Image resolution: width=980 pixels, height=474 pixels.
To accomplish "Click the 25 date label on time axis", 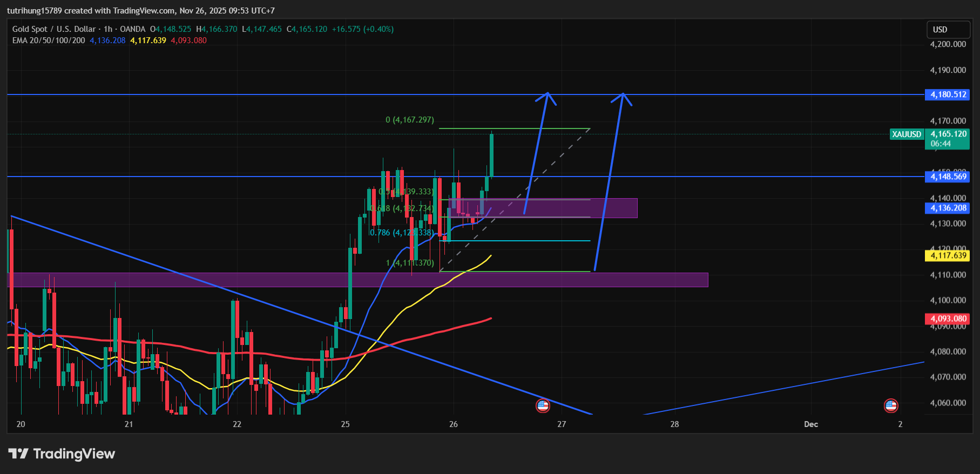I will click(345, 424).
